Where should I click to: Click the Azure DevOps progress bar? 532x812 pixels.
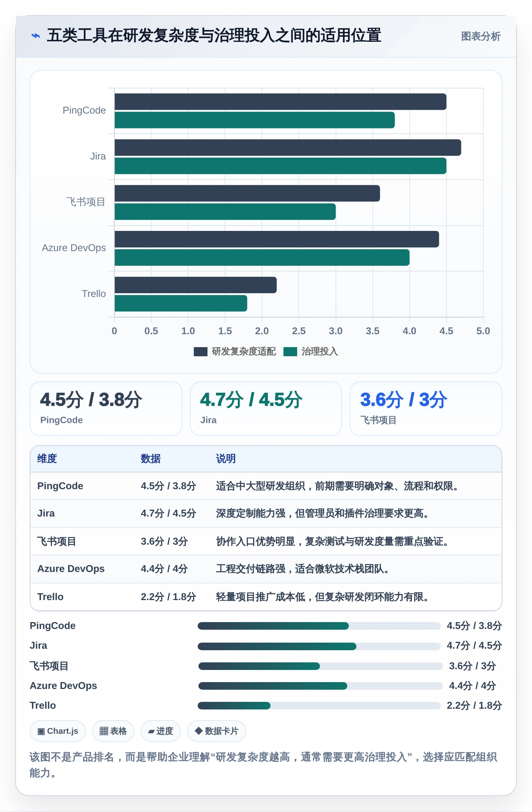coord(320,686)
